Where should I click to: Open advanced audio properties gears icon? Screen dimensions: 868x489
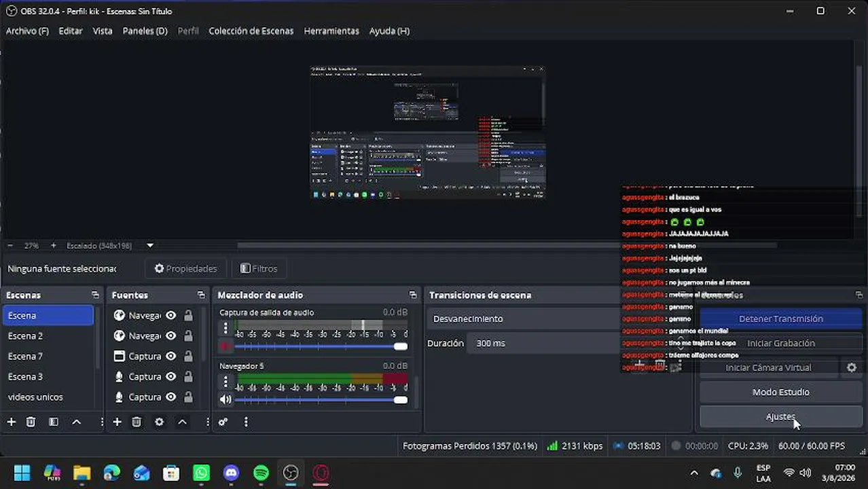[223, 422]
